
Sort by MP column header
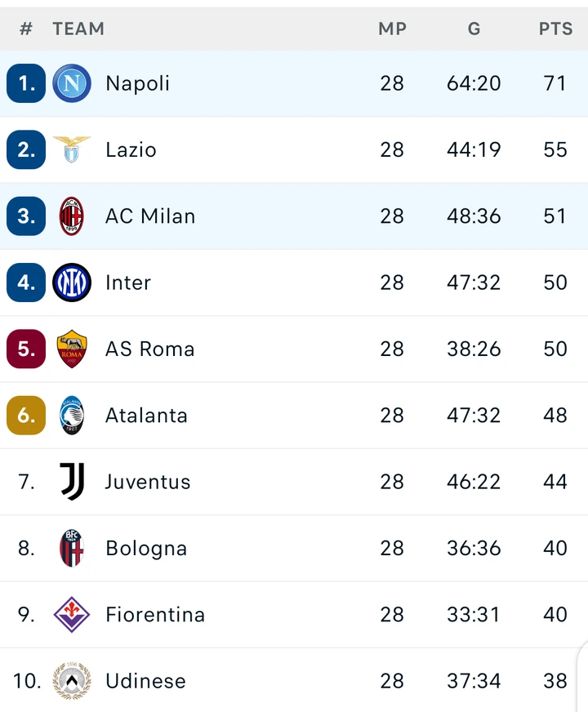click(x=392, y=29)
